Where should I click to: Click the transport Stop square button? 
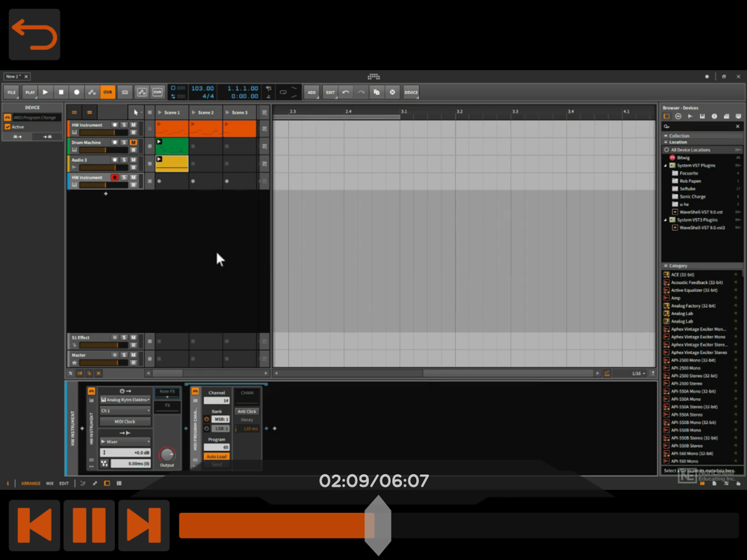coord(61,92)
